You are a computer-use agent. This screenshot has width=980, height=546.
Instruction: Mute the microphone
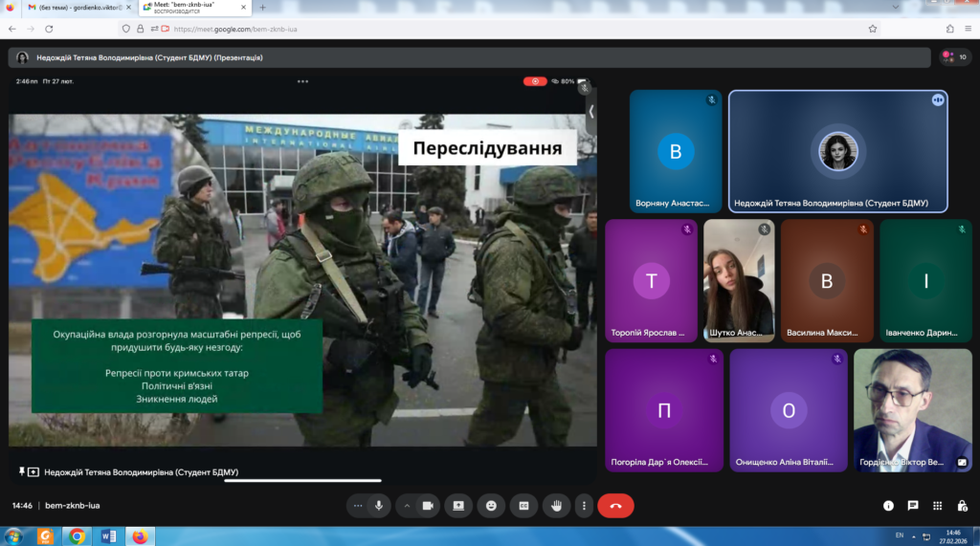[x=380, y=506]
